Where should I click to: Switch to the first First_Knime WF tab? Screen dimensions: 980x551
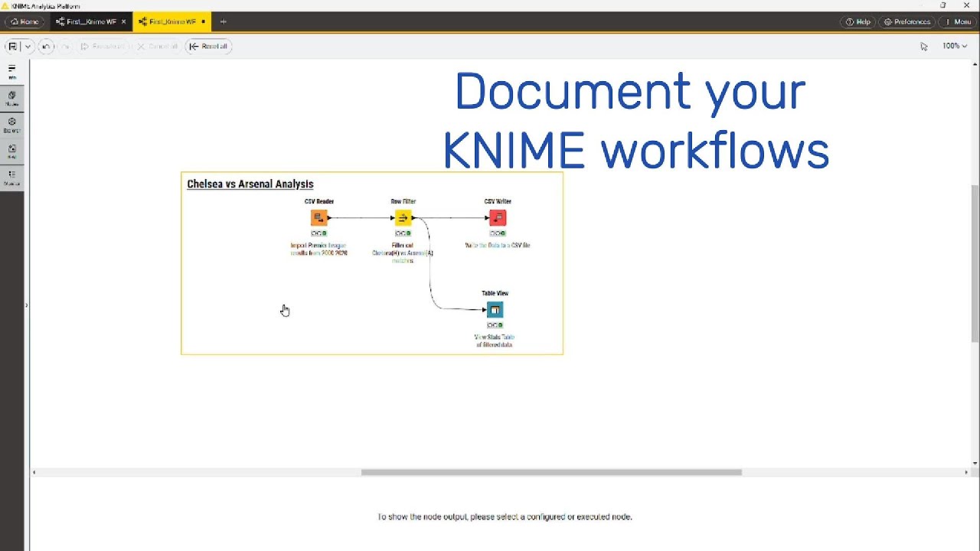86,21
